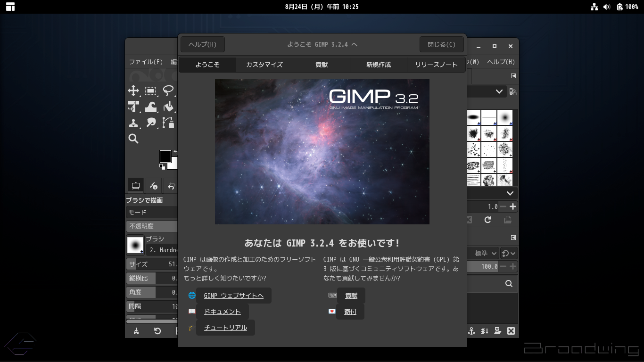Screen dimensions: 644x362
Task: Switch to the 新規作成 tab
Action: (x=379, y=65)
